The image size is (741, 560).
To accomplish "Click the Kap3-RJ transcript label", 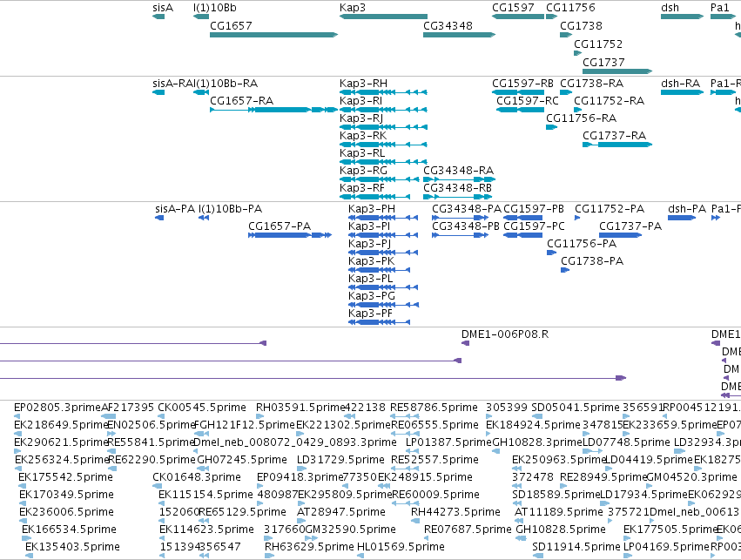I will pyautogui.click(x=361, y=118).
